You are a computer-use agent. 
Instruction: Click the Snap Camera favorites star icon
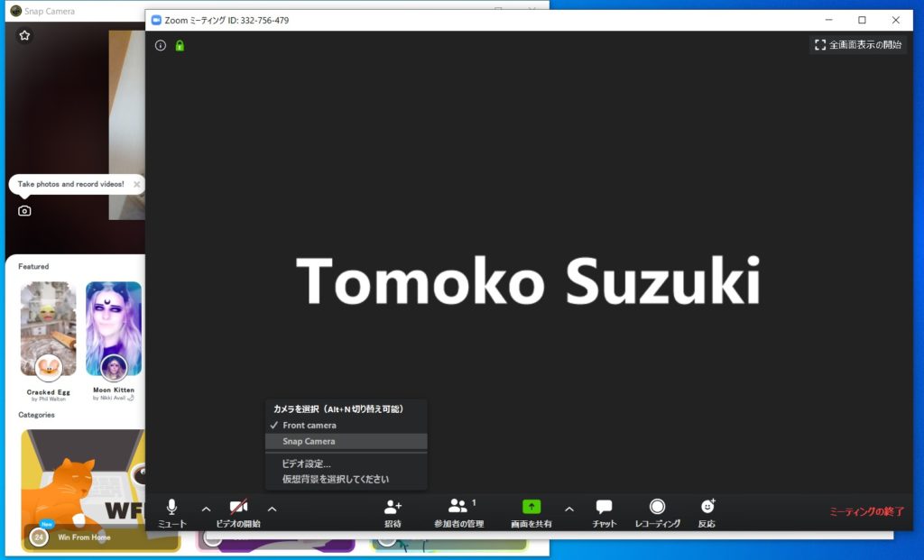[24, 35]
